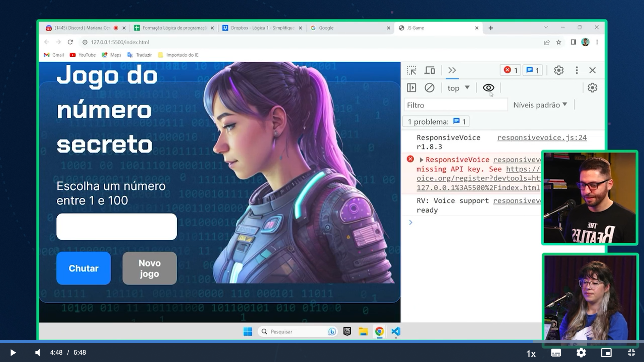644x362 pixels.
Task: Follow the responsivevoice.js:24 source link
Action: [x=541, y=137]
